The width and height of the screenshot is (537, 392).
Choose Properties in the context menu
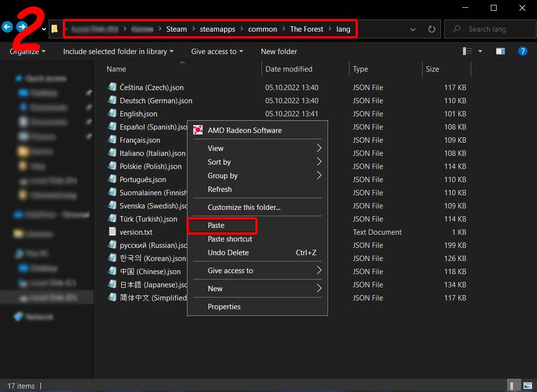(x=224, y=307)
